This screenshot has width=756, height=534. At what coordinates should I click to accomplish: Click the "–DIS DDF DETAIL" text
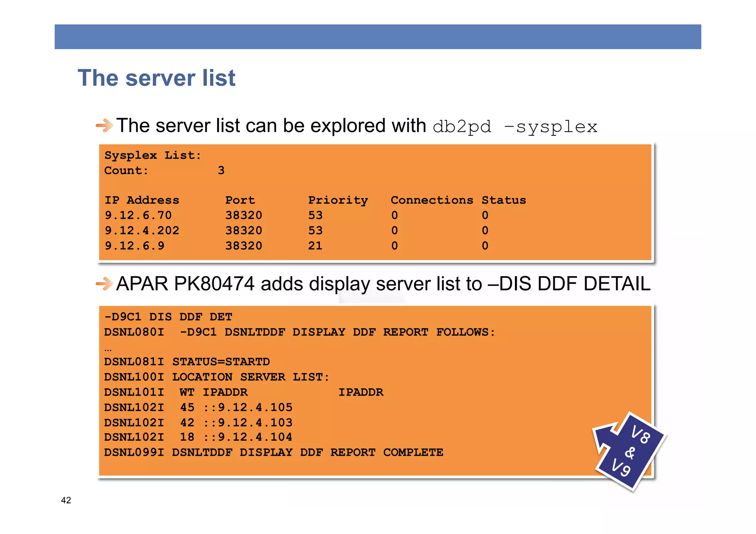point(569,284)
